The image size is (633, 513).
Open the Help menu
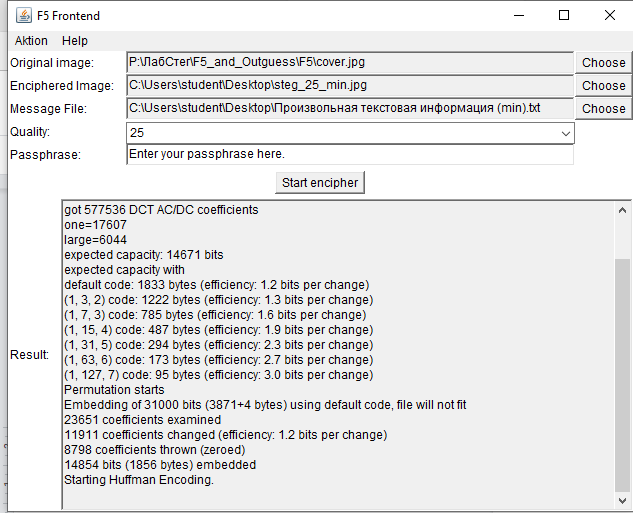75,41
